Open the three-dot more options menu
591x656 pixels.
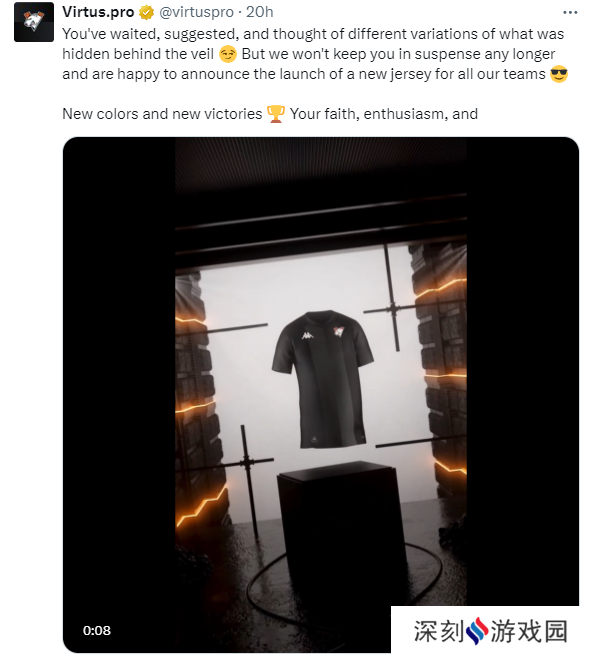(570, 13)
